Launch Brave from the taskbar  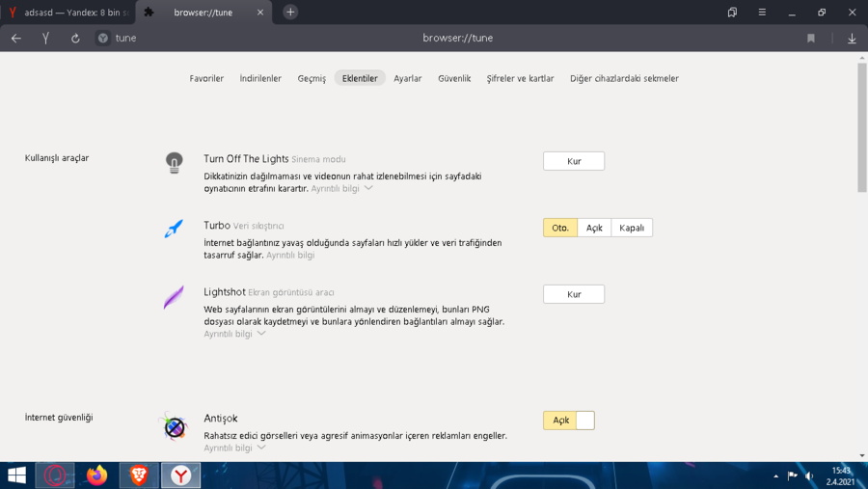point(139,475)
